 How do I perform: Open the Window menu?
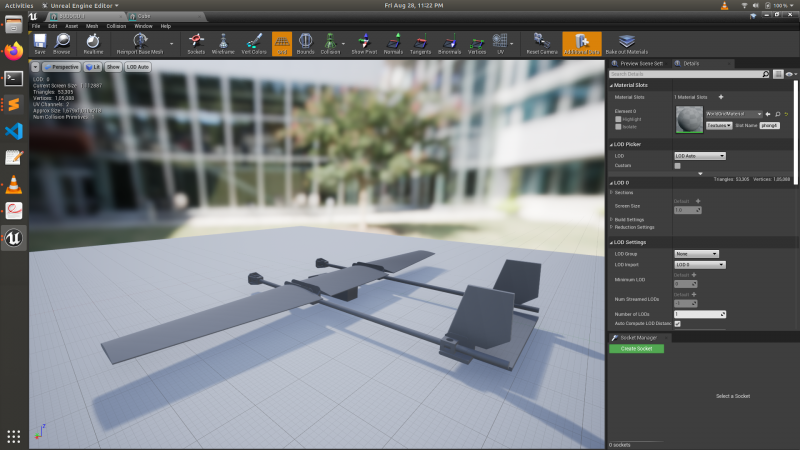coord(143,26)
